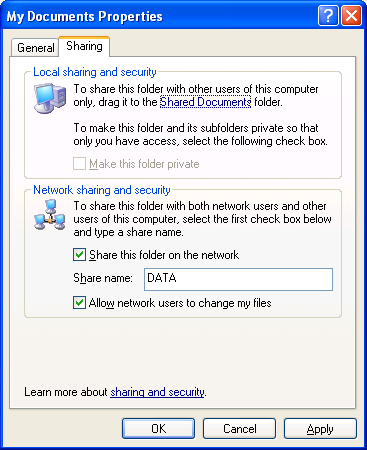Screen dimensions: 367x450
Task: Open the sharing and security help link
Action: point(157,392)
